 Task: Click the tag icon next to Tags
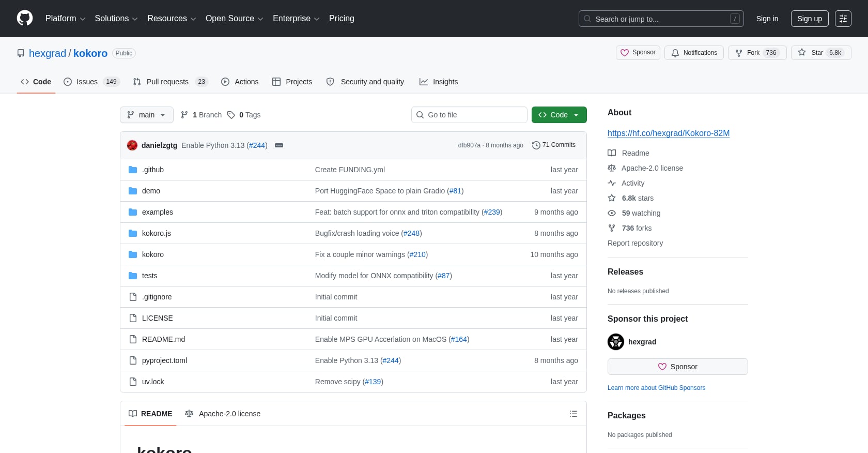click(x=231, y=115)
